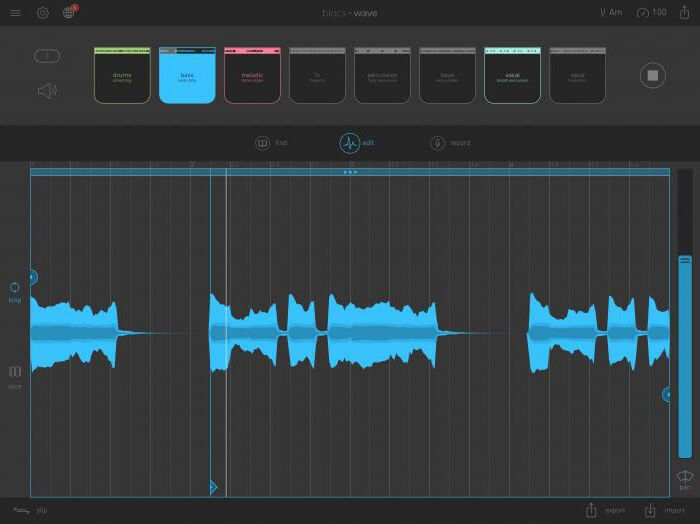Open the globe store icon with notification badge
The width and height of the screenshot is (700, 524).
click(69, 12)
